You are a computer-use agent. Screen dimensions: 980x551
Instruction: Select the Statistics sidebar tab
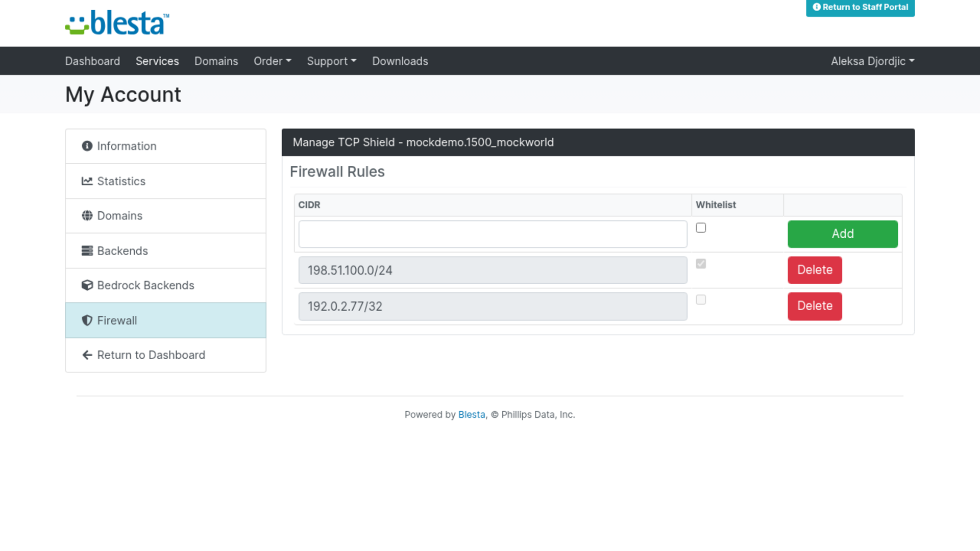click(166, 181)
